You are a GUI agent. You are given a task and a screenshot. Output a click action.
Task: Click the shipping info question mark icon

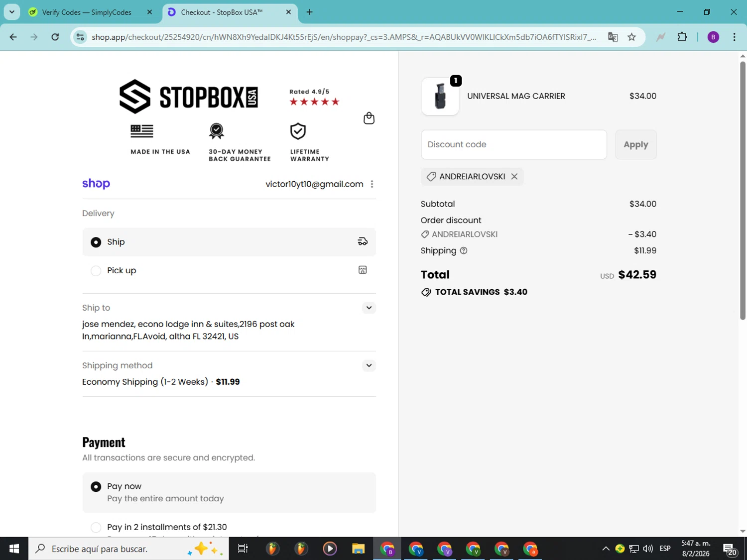pos(464,250)
